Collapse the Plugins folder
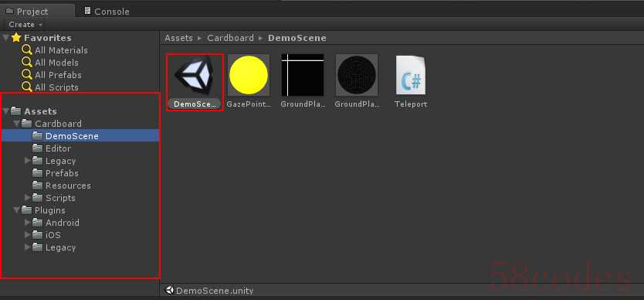This screenshot has height=300, width=644. coord(16,210)
